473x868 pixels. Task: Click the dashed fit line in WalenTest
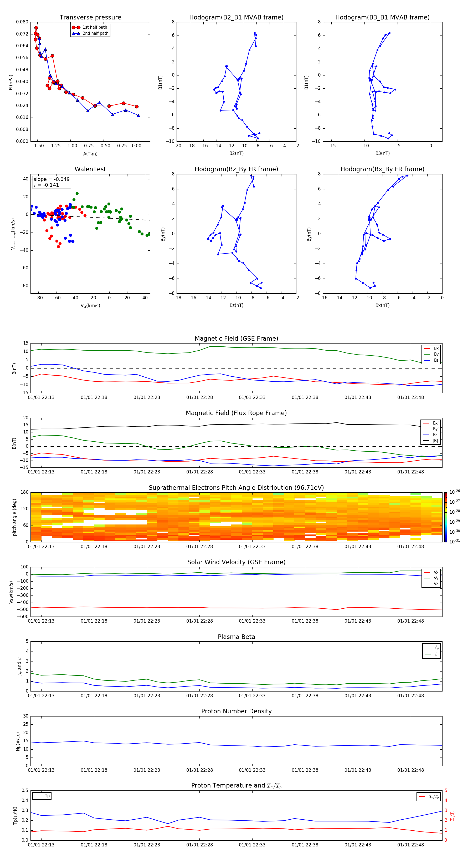point(90,217)
